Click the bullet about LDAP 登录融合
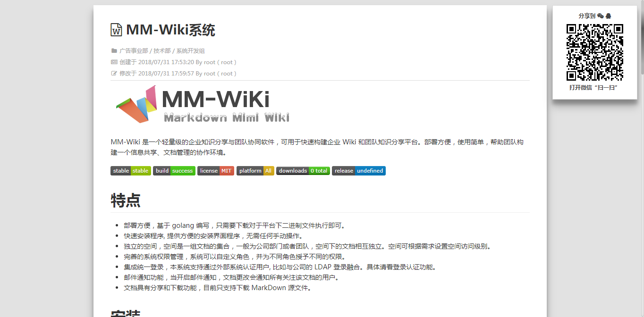This screenshot has height=317, width=644. (280, 267)
